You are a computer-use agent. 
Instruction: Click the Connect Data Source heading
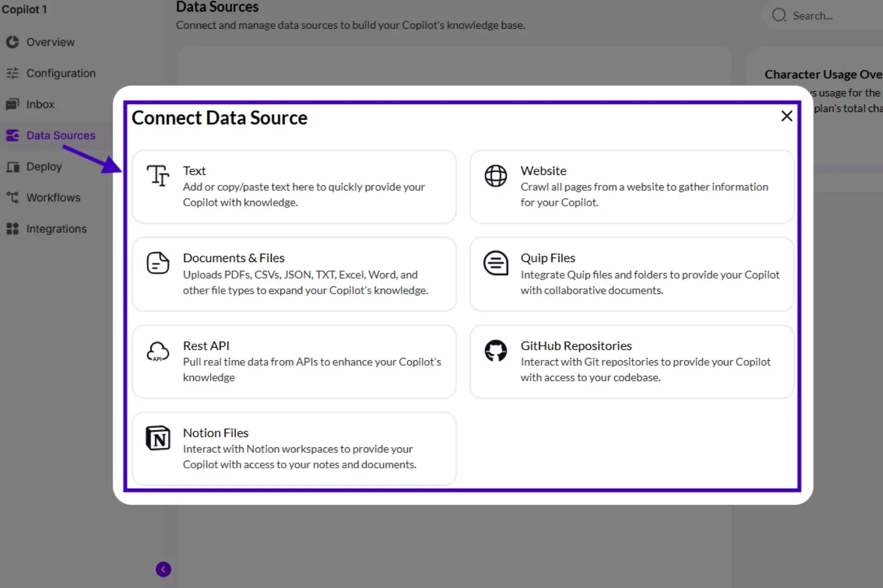(x=219, y=117)
